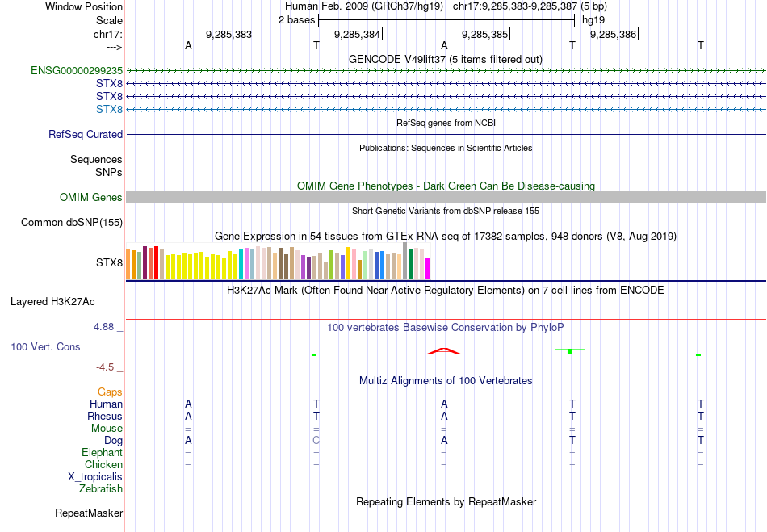Click the gray OMIM Genes bar
Viewport: 767px width, 532px height.
pyautogui.click(x=446, y=198)
